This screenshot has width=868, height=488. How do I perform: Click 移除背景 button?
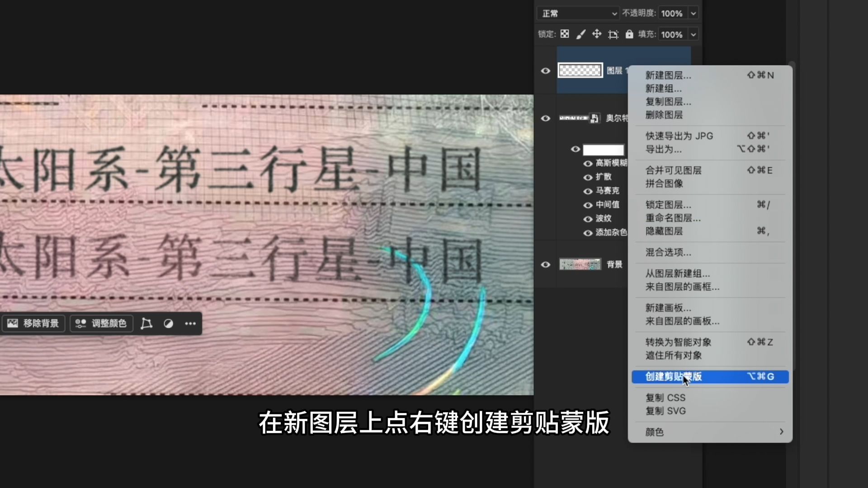click(x=33, y=324)
